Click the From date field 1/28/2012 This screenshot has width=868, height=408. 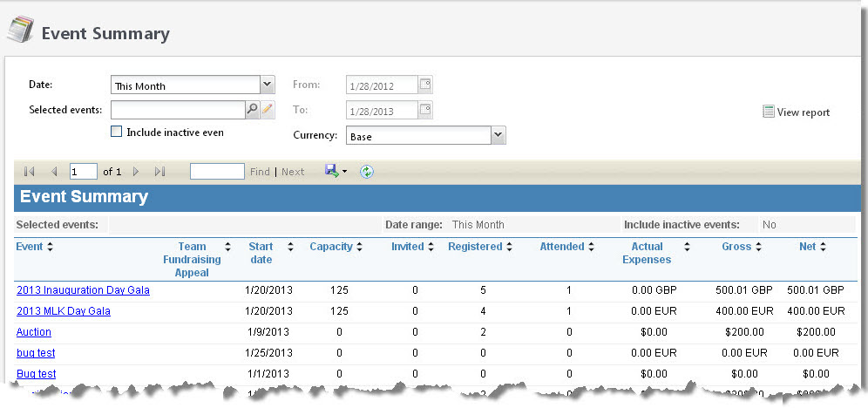(382, 85)
